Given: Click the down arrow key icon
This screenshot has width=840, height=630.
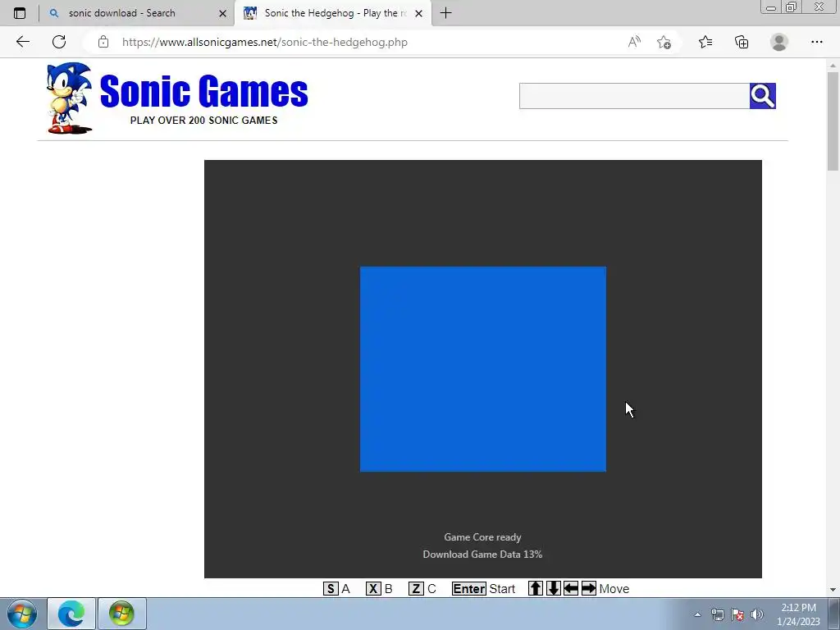Looking at the screenshot, I should tap(554, 588).
